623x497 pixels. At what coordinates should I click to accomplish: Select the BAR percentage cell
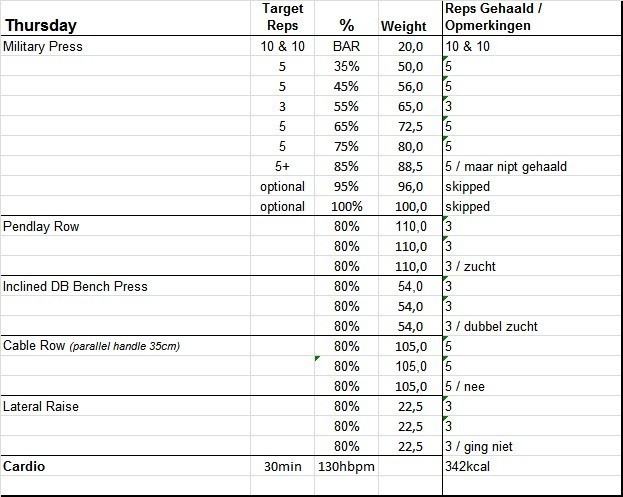pyautogui.click(x=346, y=46)
